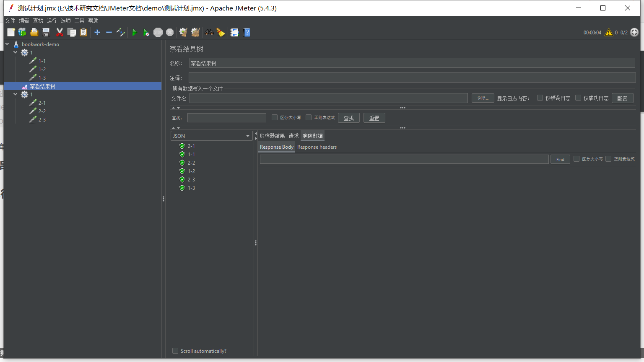Image resolution: width=644 pixels, height=362 pixels.
Task: Open the 选项 menu
Action: tap(65, 21)
